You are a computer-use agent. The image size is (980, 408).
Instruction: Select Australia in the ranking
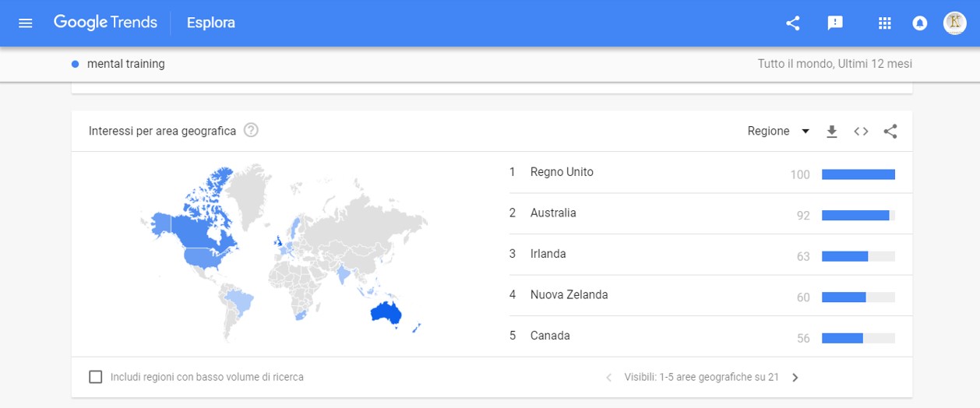tap(553, 213)
